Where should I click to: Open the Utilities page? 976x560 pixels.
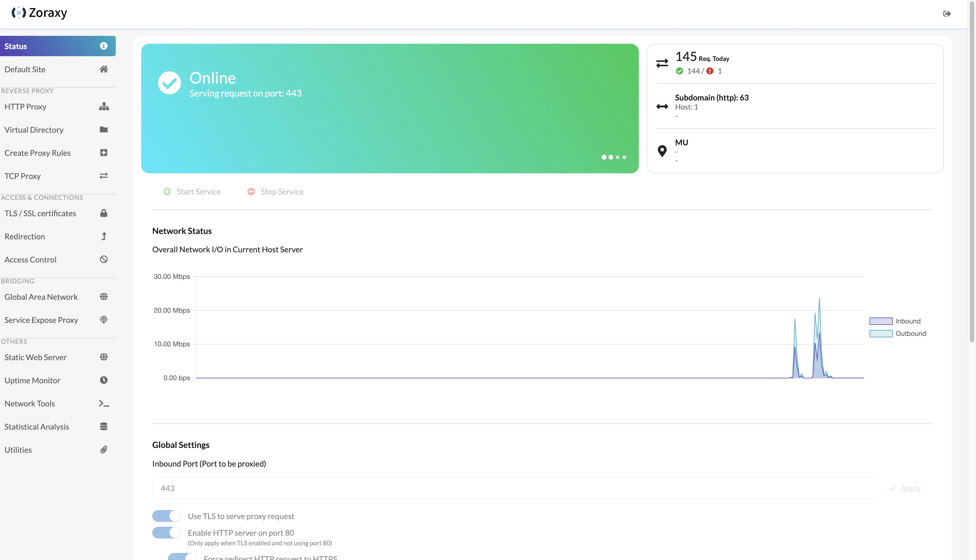[58, 450]
